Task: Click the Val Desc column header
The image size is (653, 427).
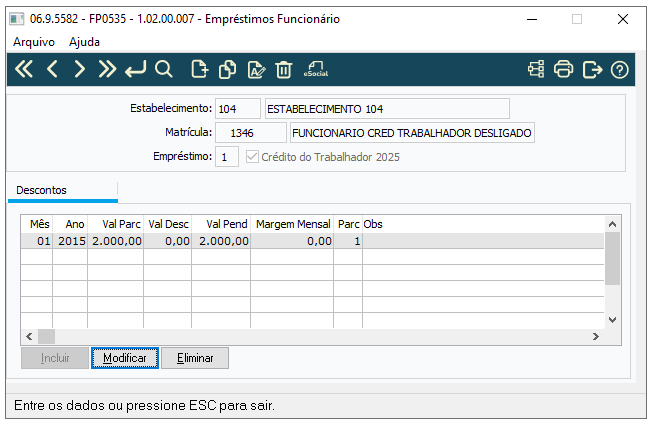Action: (167, 224)
